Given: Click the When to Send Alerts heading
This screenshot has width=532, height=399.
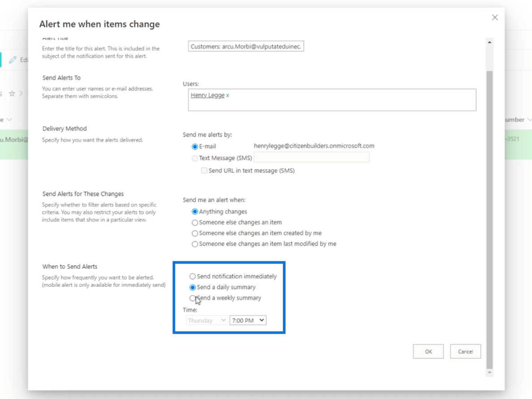Looking at the screenshot, I should pos(69,267).
